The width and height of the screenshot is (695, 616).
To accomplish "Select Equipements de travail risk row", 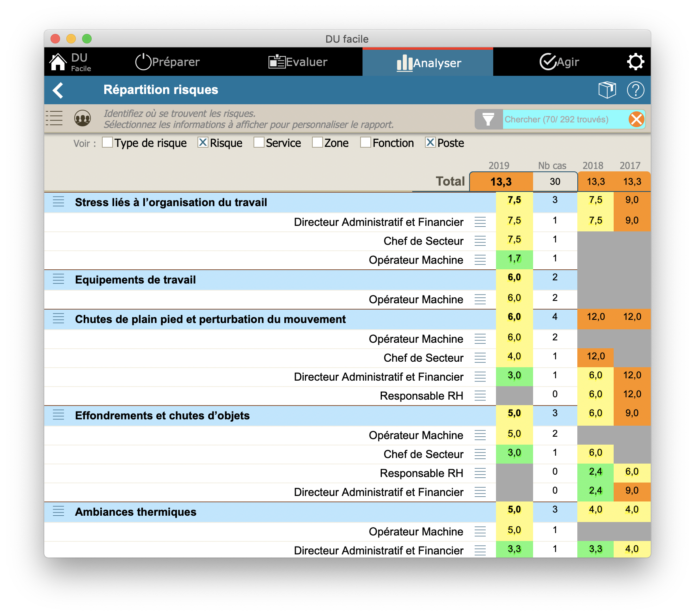I will coord(347,280).
